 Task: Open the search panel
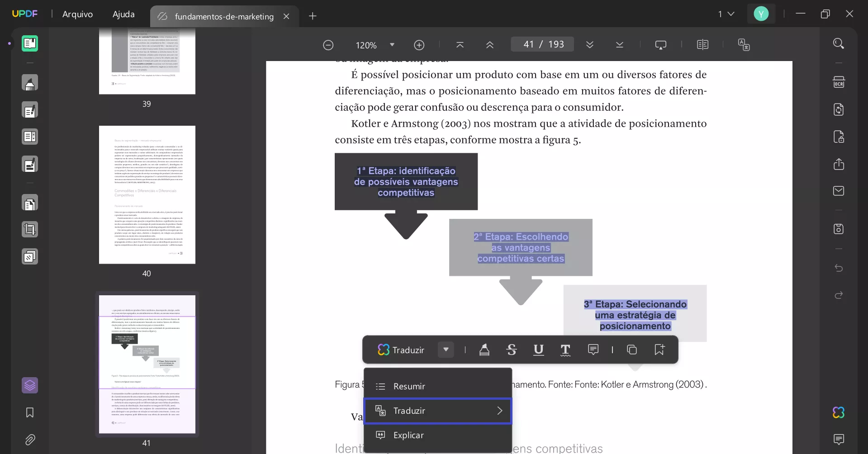click(839, 43)
